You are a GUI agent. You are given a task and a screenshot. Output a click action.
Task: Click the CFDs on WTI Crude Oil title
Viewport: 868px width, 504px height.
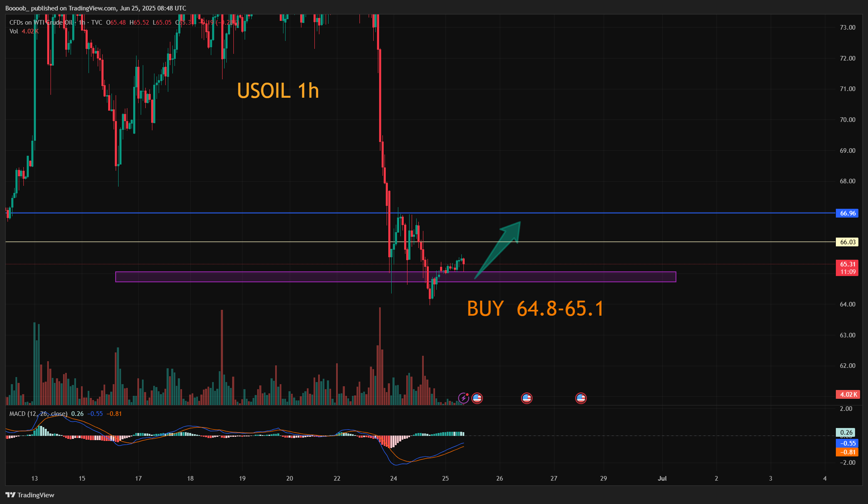coord(41,23)
